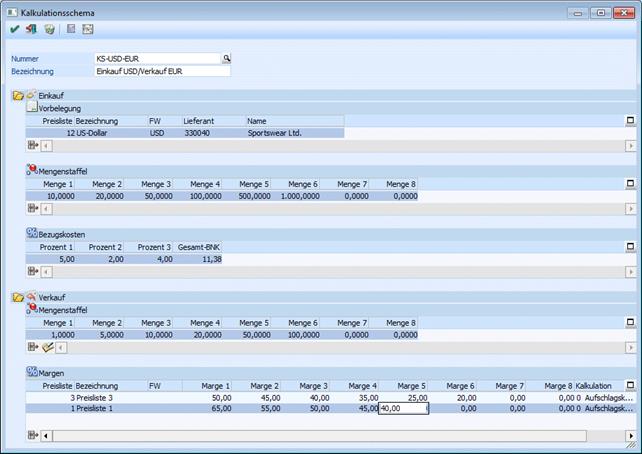642x454 pixels.
Task: Click the Lieferant column header
Action: point(198,120)
